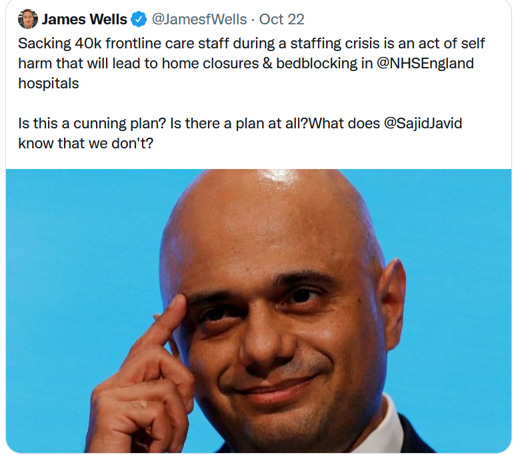Click blank space beside the word 'hospitals'
The height and width of the screenshot is (455, 517).
click(267, 83)
